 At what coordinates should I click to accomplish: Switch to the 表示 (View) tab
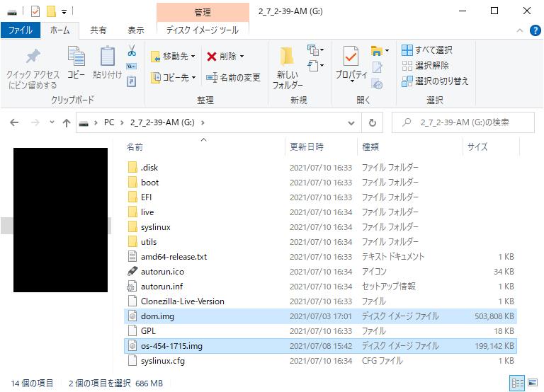tap(136, 30)
